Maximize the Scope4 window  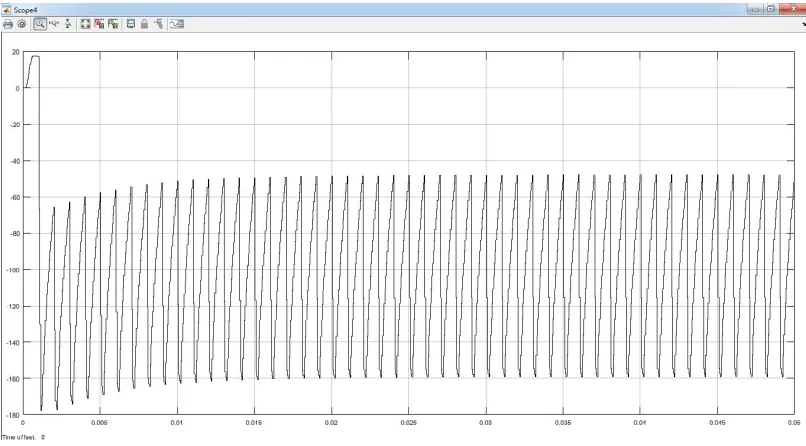[771, 9]
